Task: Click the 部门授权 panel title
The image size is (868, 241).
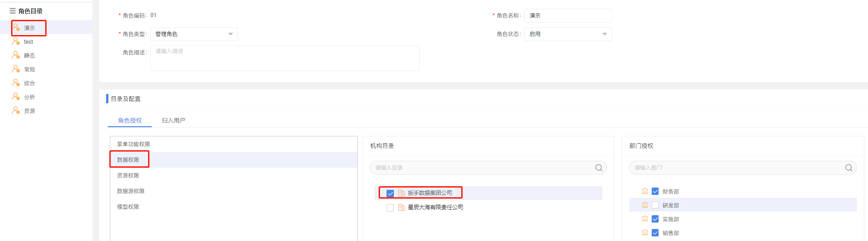Action: click(x=641, y=146)
